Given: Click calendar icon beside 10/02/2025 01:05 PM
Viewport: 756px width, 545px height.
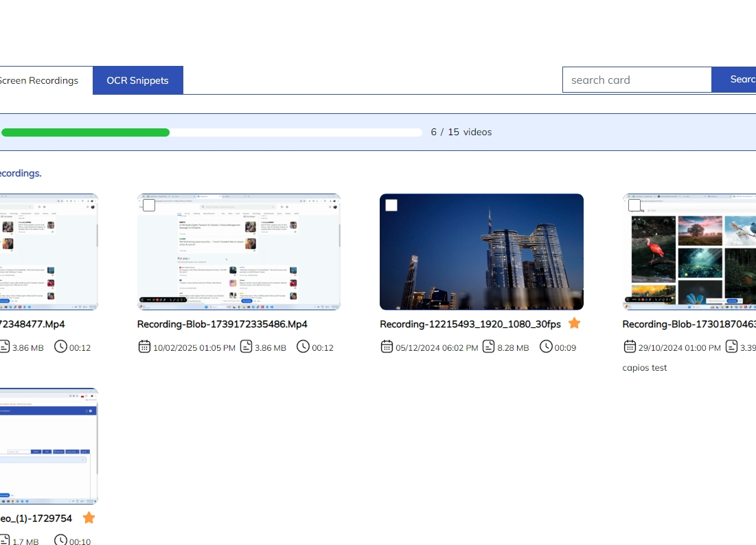Looking at the screenshot, I should point(144,347).
